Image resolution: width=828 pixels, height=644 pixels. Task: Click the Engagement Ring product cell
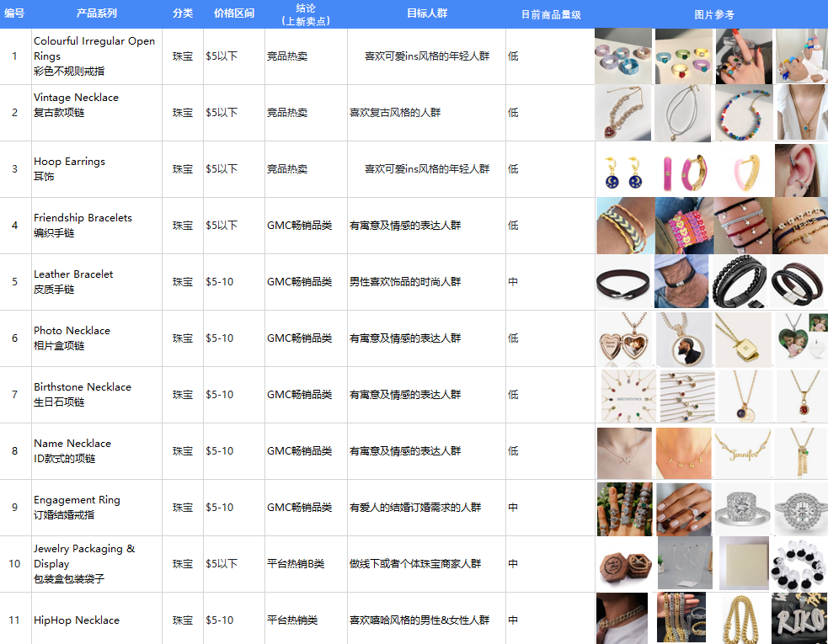[x=97, y=508]
